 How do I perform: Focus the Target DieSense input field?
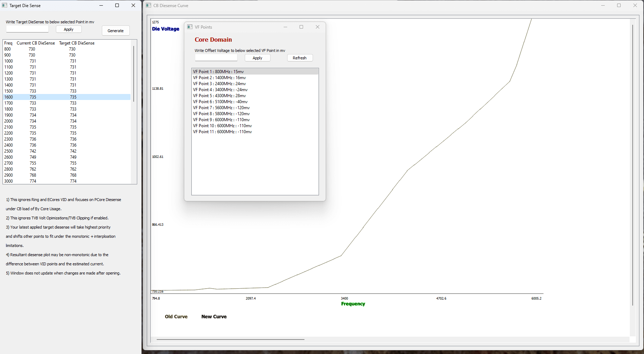(x=27, y=29)
